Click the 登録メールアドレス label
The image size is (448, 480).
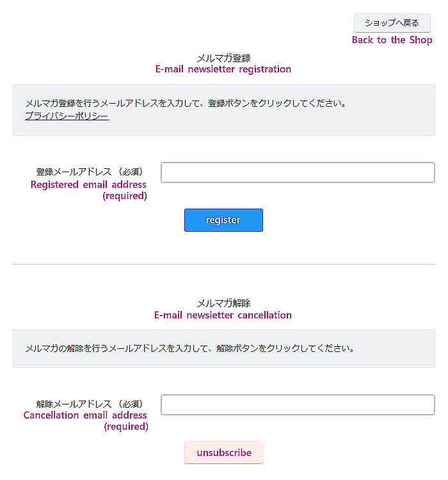point(90,172)
